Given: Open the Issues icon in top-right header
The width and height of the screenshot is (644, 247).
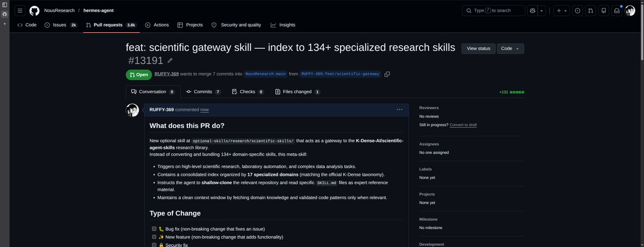Looking at the screenshot, I should (x=577, y=10).
